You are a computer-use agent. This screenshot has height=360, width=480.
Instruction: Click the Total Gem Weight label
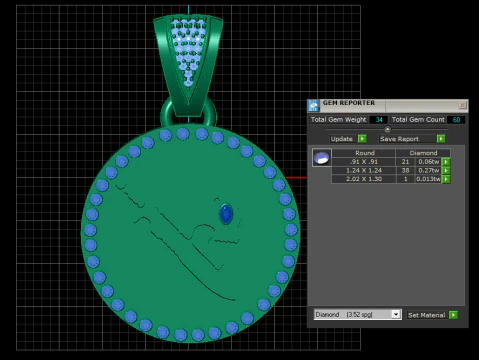click(338, 120)
